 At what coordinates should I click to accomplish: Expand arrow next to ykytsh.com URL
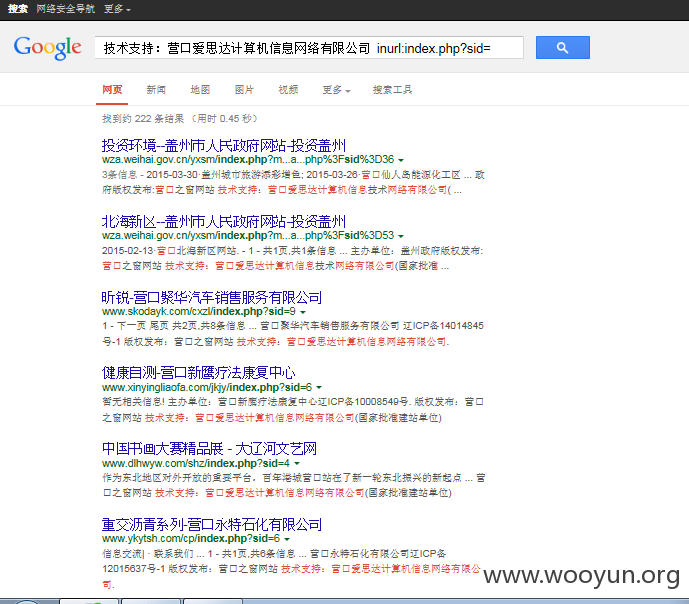[x=287, y=539]
